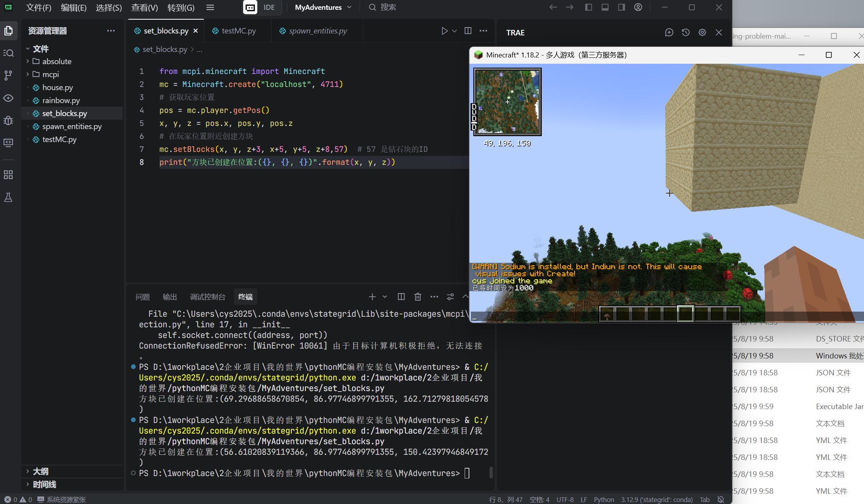Switch to the testMC.py tab
Screen dimensions: 864x504
[238, 31]
